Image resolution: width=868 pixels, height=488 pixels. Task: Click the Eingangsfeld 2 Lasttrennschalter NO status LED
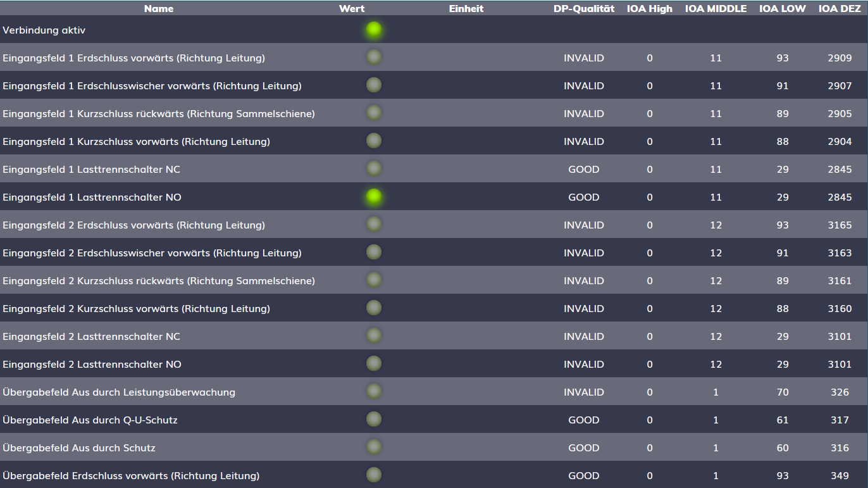(374, 364)
